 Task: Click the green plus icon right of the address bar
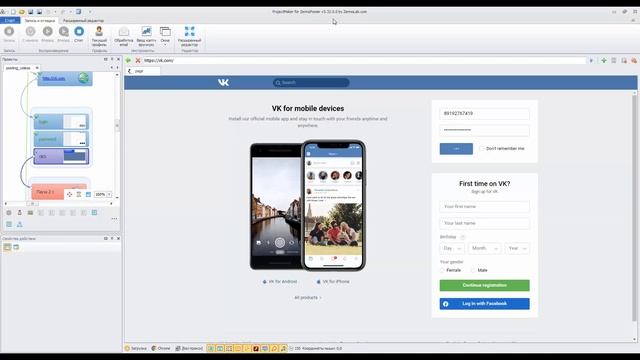(604, 60)
